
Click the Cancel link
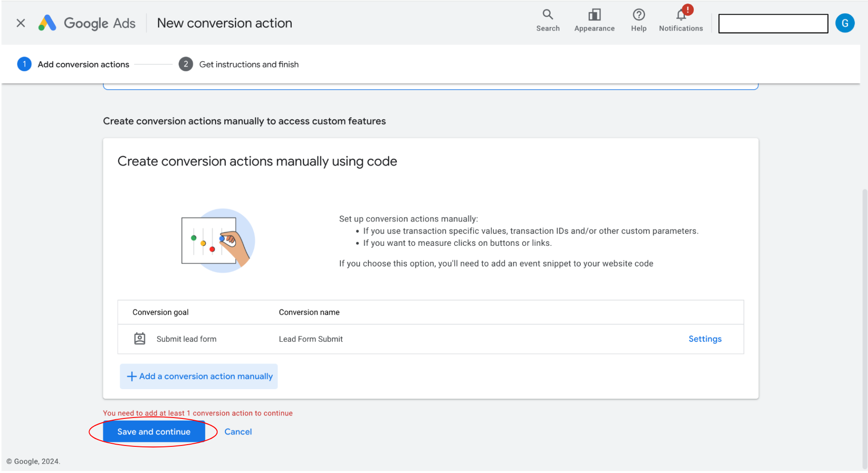coord(238,432)
